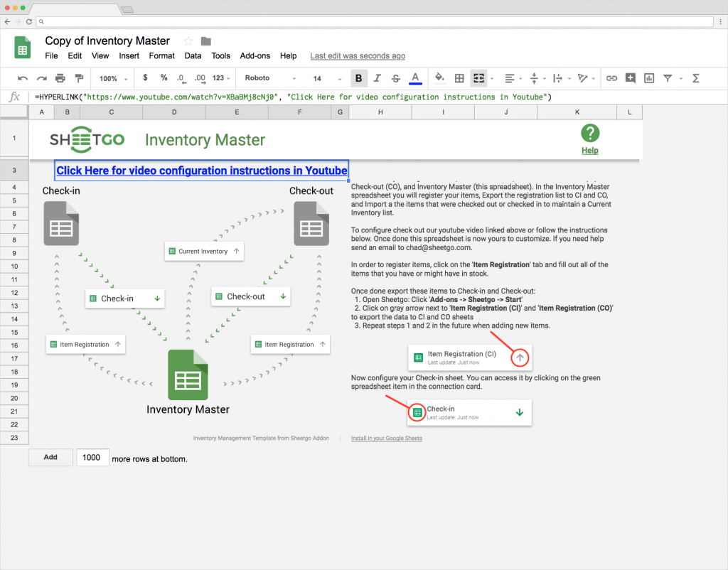Click the YouTube video instructions link
Image resolution: width=728 pixels, height=570 pixels.
point(202,171)
